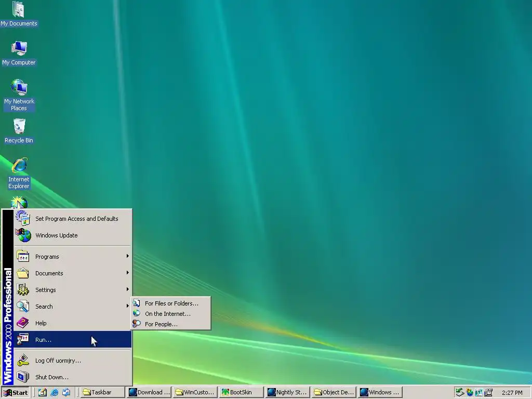Open Help from the Start menu
Screen dimensions: 532x399
73,323
